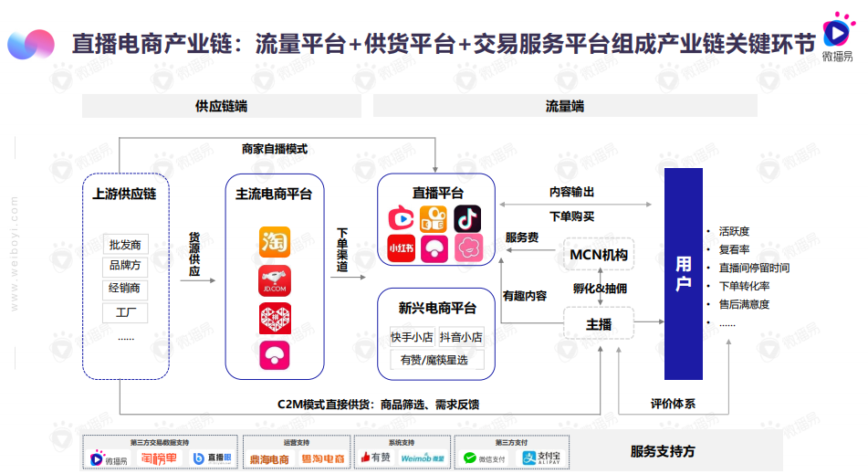Click the 孵化&抽佣 label

(x=600, y=289)
